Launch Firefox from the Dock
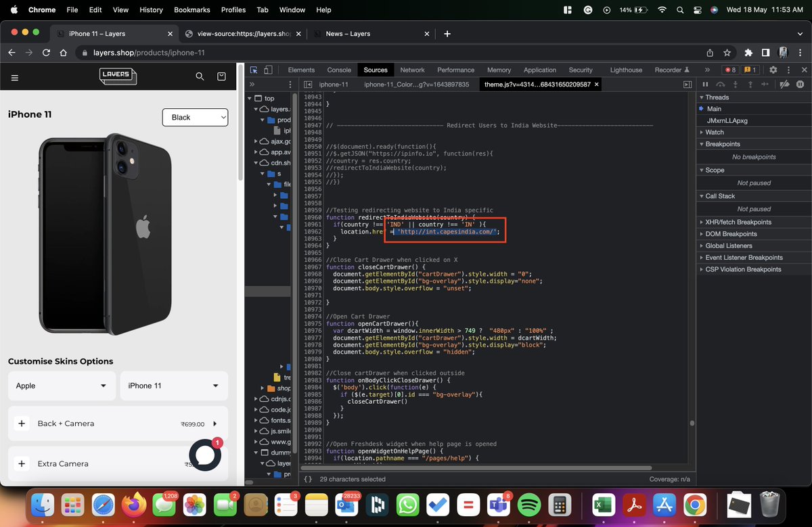Screen dimensions: 812x527 (x=134, y=505)
